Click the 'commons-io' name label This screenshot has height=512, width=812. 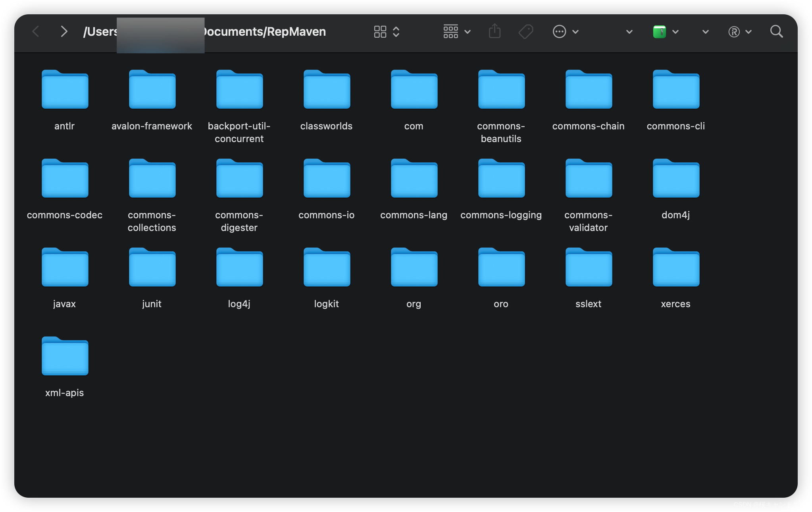click(x=326, y=215)
